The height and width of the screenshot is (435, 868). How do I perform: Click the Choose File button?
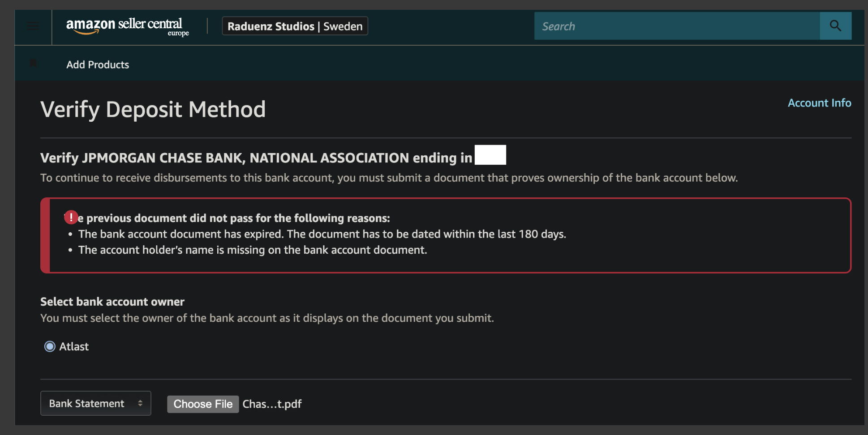(x=203, y=404)
